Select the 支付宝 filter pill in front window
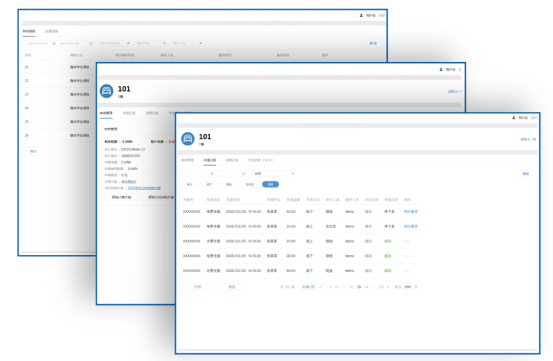Screen dimensions: 553x361 pos(250,184)
